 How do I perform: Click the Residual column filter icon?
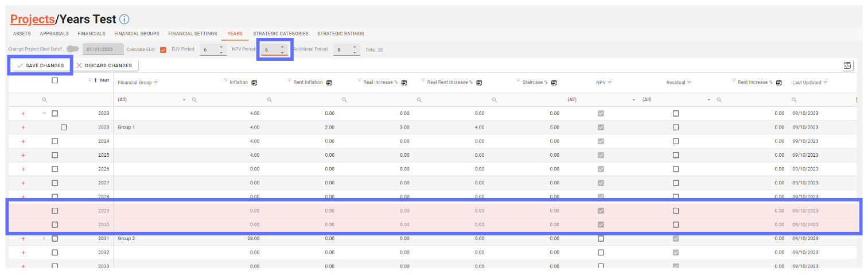689,83
